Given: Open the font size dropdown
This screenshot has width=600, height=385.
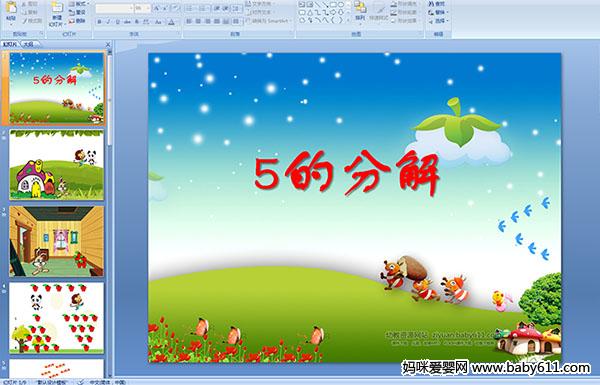Looking at the screenshot, I should click(142, 8).
